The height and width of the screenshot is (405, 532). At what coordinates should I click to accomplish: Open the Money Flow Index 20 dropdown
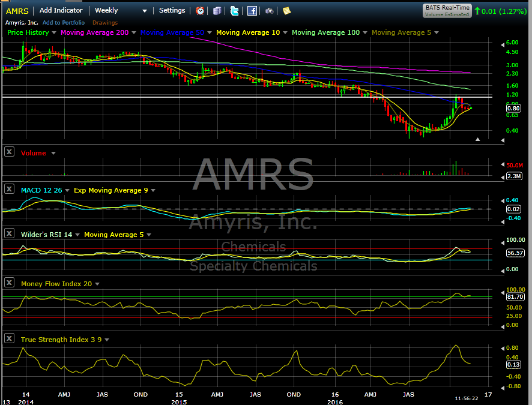(97, 284)
